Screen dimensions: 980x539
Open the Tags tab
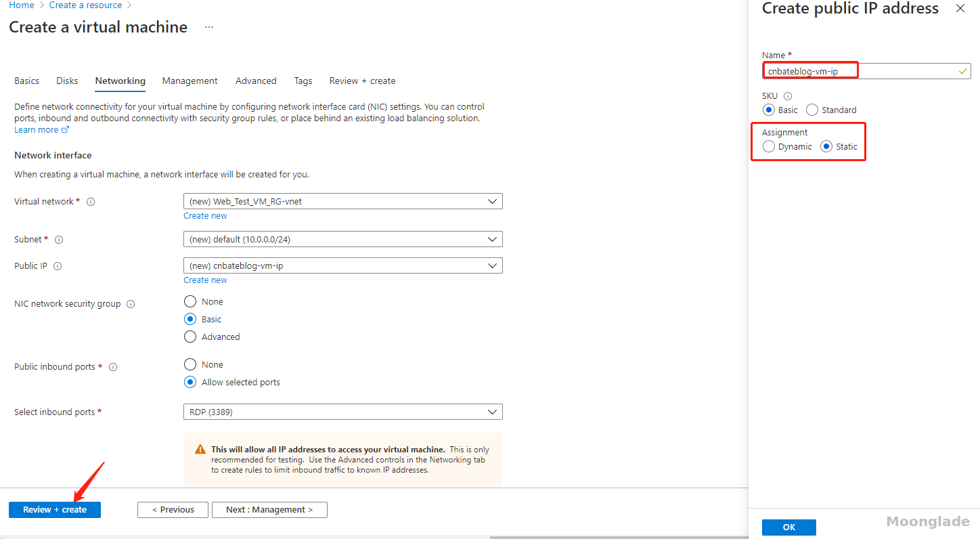click(303, 81)
